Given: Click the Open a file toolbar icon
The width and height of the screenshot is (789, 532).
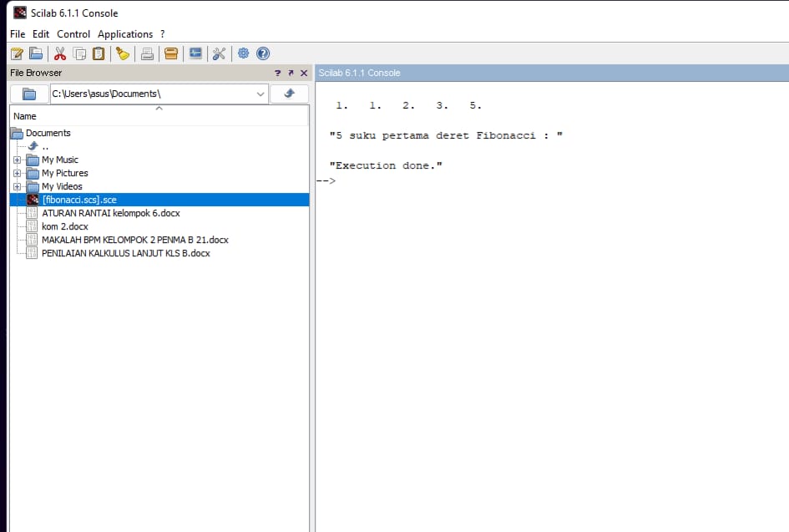Looking at the screenshot, I should point(36,53).
